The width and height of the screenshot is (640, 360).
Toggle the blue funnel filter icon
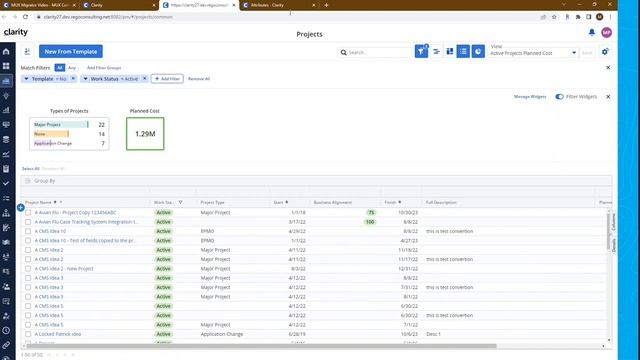[x=421, y=51]
